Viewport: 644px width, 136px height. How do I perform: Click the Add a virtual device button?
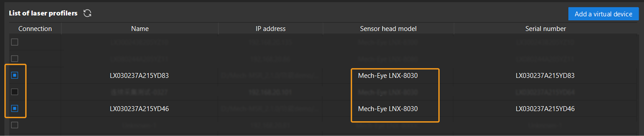pos(603,14)
